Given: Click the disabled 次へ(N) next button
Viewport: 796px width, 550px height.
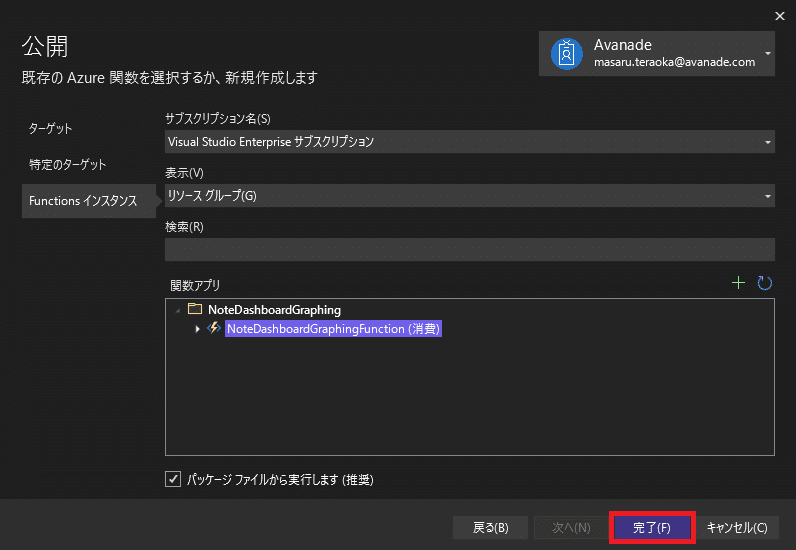Looking at the screenshot, I should click(x=571, y=528).
